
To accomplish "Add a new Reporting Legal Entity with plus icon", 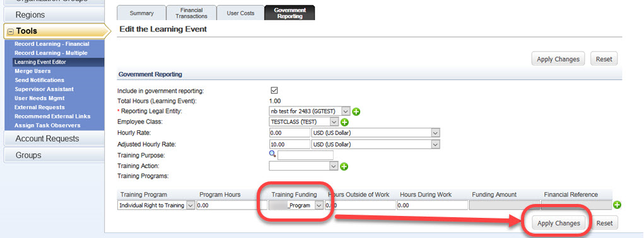I will click(x=356, y=111).
